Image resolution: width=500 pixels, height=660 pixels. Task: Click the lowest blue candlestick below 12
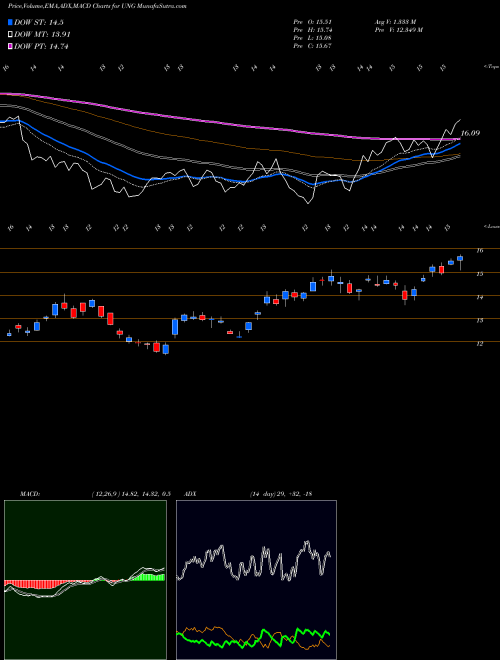[166, 349]
